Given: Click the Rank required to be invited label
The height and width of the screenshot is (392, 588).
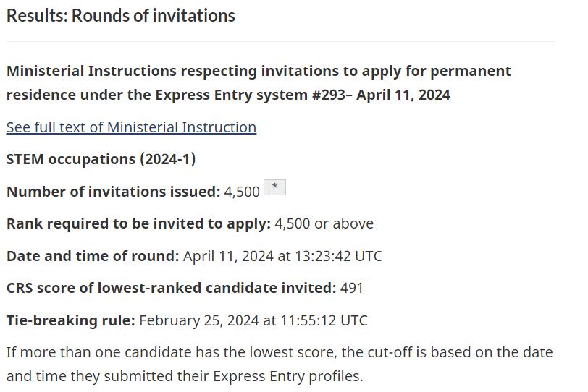Looking at the screenshot, I should [139, 223].
